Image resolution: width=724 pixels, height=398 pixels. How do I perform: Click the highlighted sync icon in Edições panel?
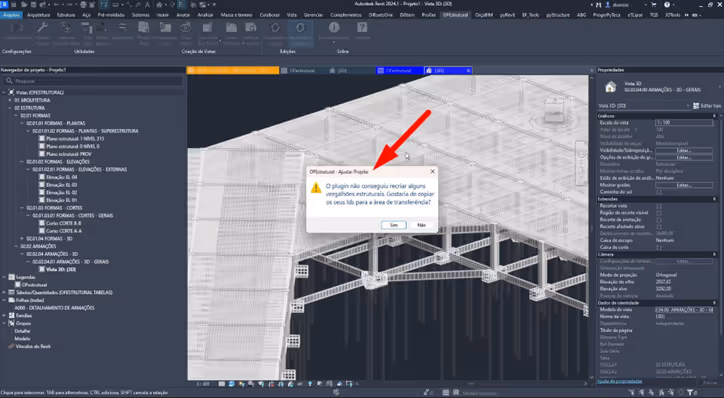click(300, 28)
